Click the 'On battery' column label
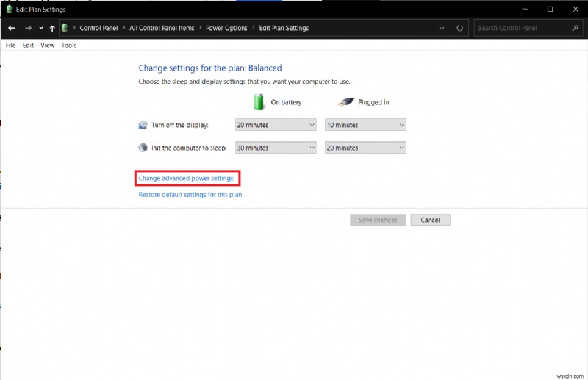The image size is (588, 380). [286, 102]
